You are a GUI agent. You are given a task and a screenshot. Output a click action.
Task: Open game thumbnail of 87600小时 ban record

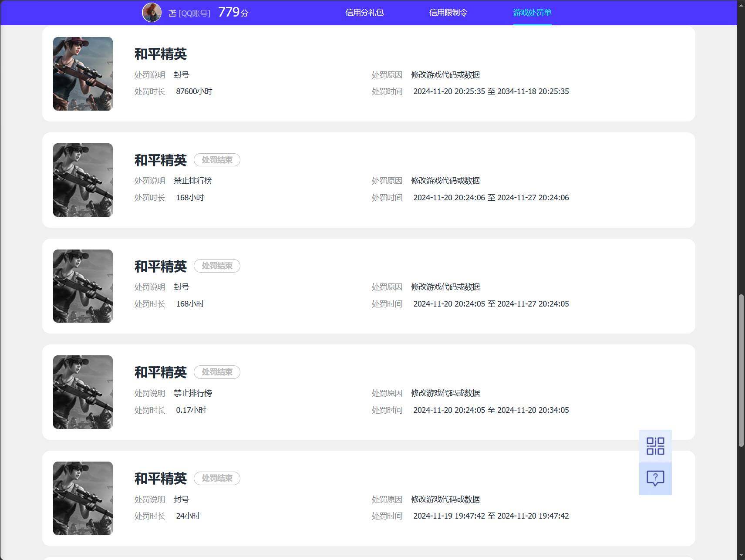(83, 74)
